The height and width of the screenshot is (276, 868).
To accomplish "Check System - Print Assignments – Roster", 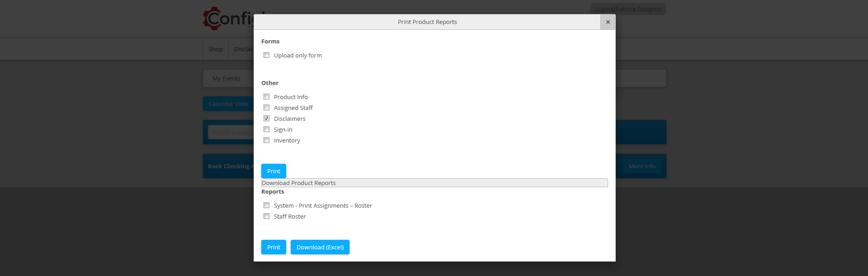I will [267, 205].
